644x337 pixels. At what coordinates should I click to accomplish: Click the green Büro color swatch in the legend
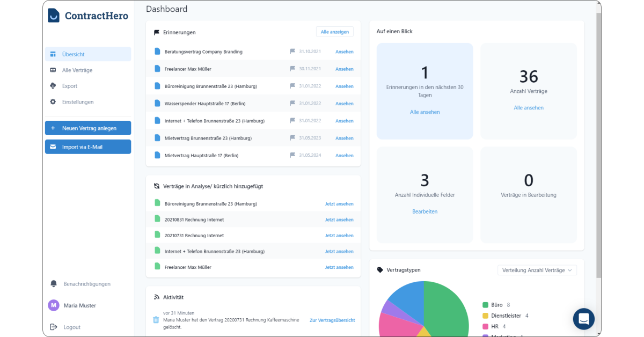pos(484,304)
